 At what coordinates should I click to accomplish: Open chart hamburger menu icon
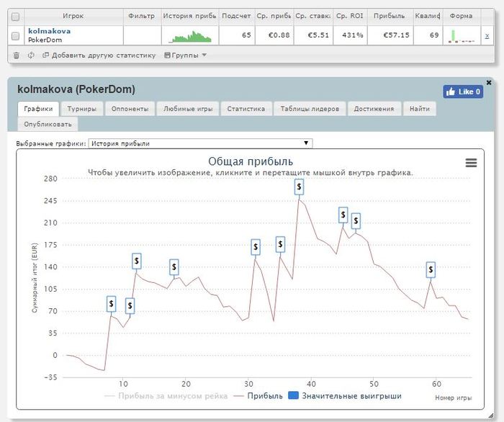(471, 163)
